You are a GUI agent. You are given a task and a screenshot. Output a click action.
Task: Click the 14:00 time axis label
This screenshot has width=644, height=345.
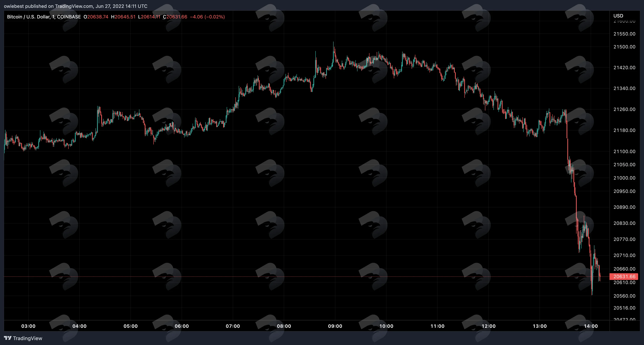tap(591, 326)
